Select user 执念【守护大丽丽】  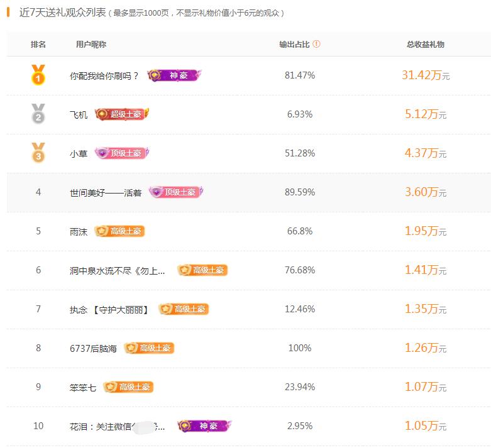pyautogui.click(x=109, y=310)
